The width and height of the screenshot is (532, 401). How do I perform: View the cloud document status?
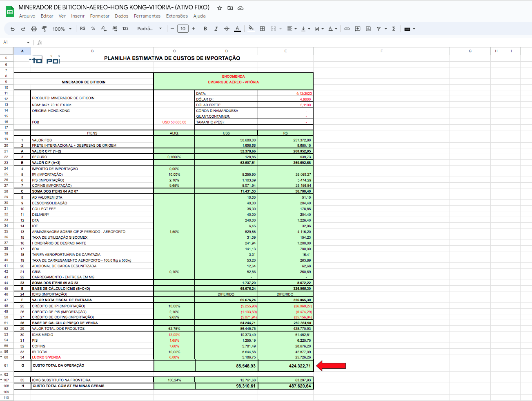pyautogui.click(x=240, y=8)
